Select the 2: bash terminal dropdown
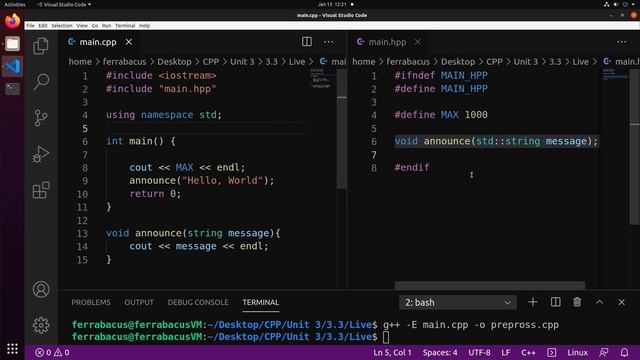Screen dimensions: 640x360 pyautogui.click(x=458, y=302)
